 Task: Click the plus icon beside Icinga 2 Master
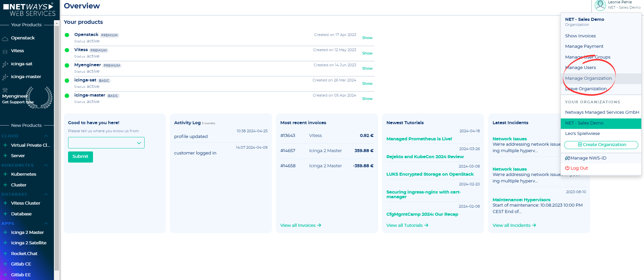pyautogui.click(x=5, y=232)
